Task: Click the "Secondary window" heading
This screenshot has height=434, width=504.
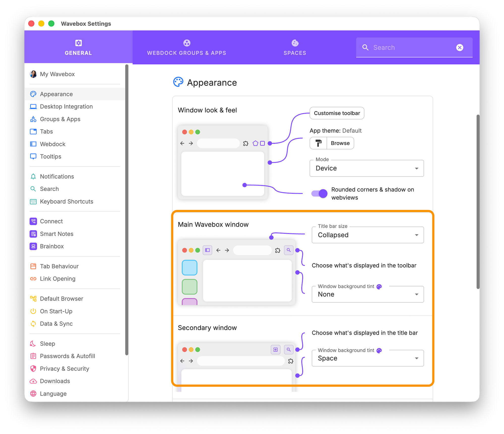Action: coord(207,327)
